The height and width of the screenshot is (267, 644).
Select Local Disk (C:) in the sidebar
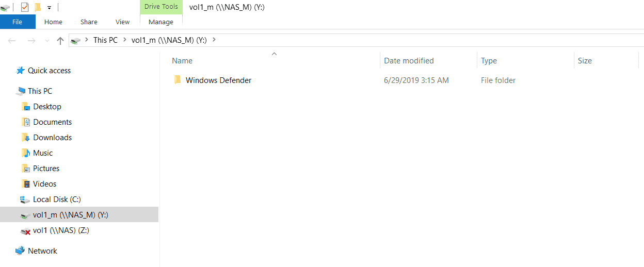point(57,199)
